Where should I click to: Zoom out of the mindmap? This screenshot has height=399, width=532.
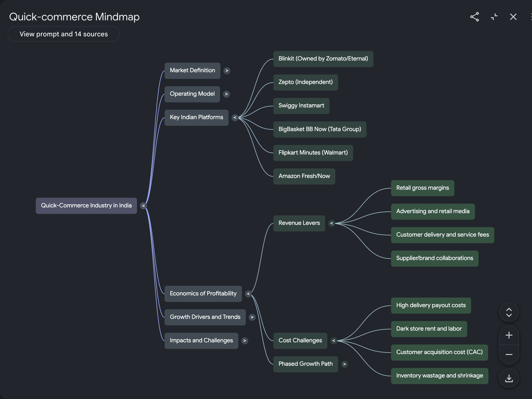click(509, 355)
